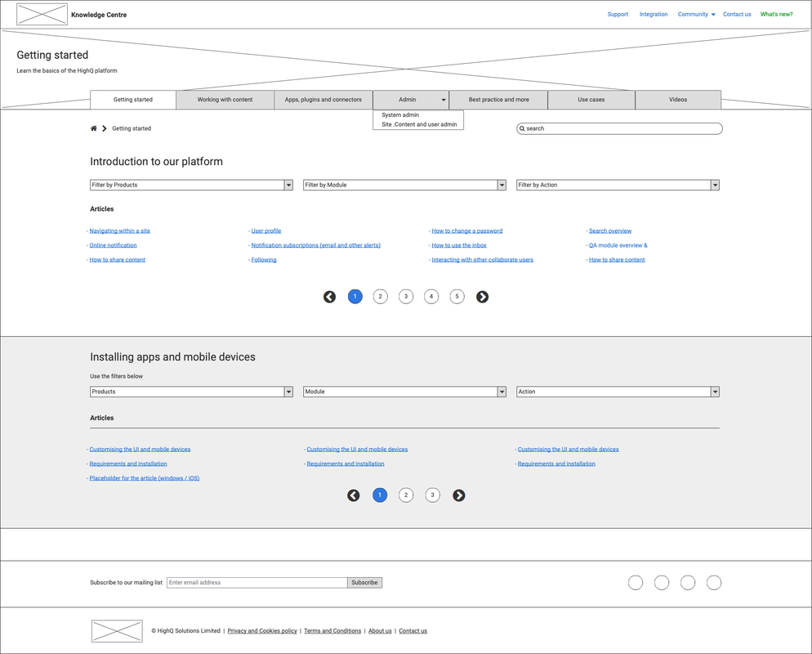Go to next page in Introduction pagination
The height and width of the screenshot is (654, 812).
(x=483, y=297)
